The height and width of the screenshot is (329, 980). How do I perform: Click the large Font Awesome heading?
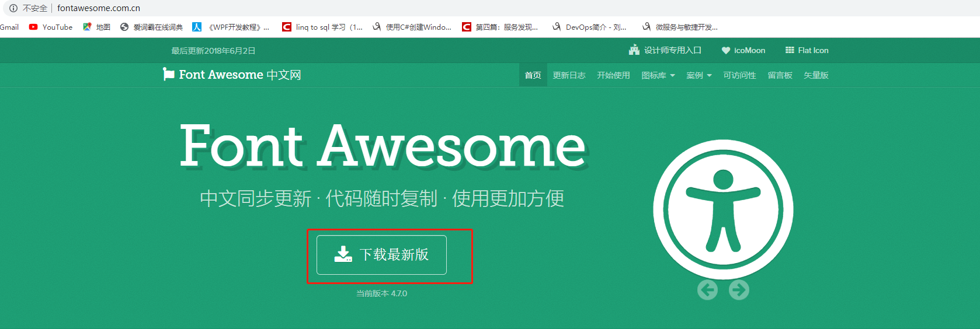(x=383, y=146)
